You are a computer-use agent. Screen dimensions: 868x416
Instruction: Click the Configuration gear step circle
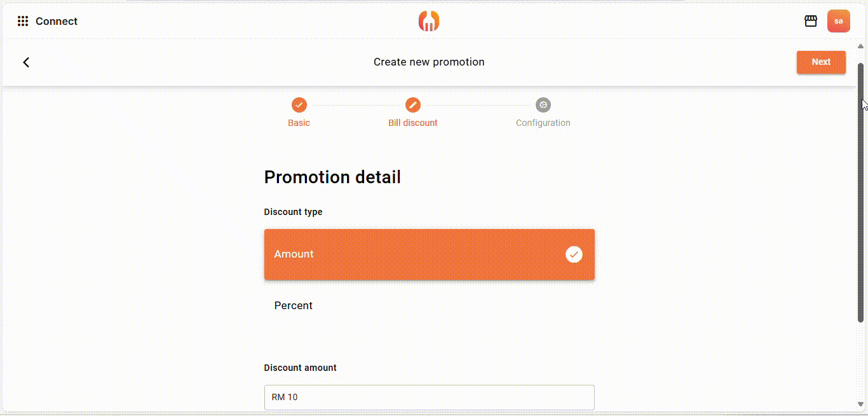543,105
